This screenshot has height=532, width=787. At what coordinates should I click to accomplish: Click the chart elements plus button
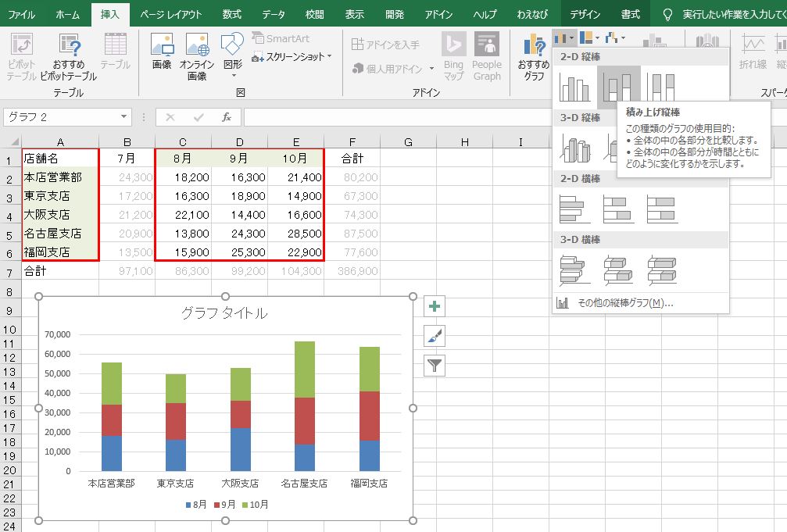[435, 306]
